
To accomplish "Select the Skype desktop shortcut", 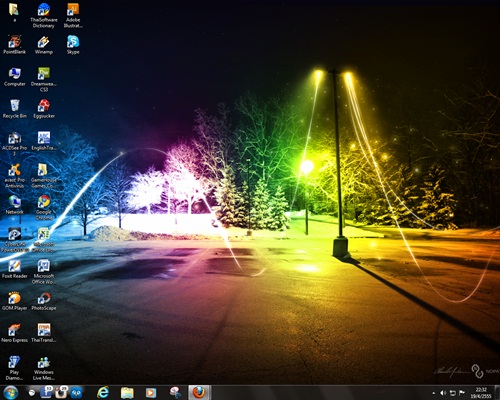I will (73, 45).
